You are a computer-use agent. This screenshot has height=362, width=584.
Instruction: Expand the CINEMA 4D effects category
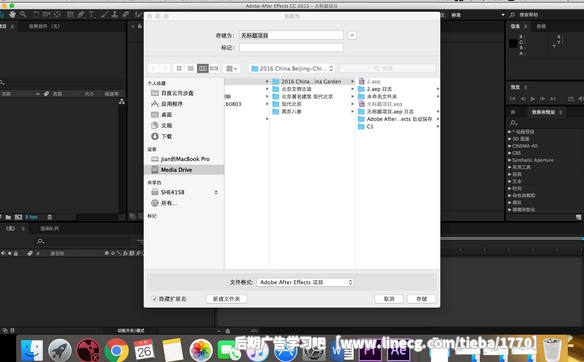[510, 146]
